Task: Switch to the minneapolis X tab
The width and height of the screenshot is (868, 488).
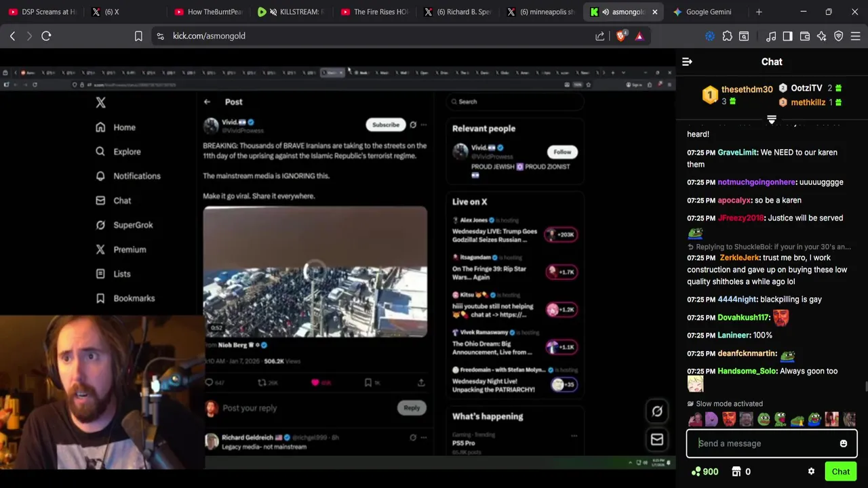Action: 540,12
